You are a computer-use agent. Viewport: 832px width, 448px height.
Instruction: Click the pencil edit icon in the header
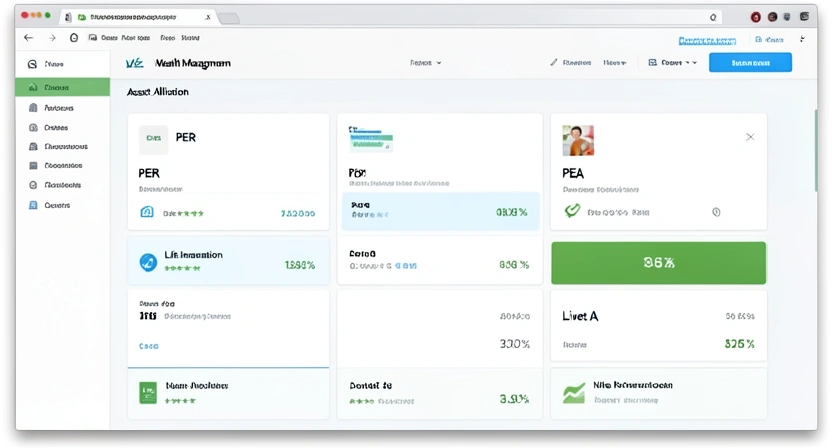pos(553,63)
